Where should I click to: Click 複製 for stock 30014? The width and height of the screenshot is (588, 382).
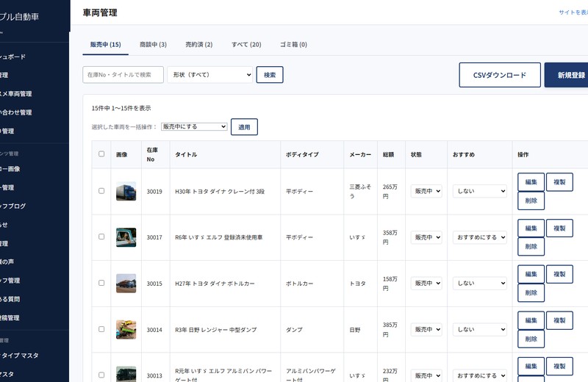[x=559, y=320]
